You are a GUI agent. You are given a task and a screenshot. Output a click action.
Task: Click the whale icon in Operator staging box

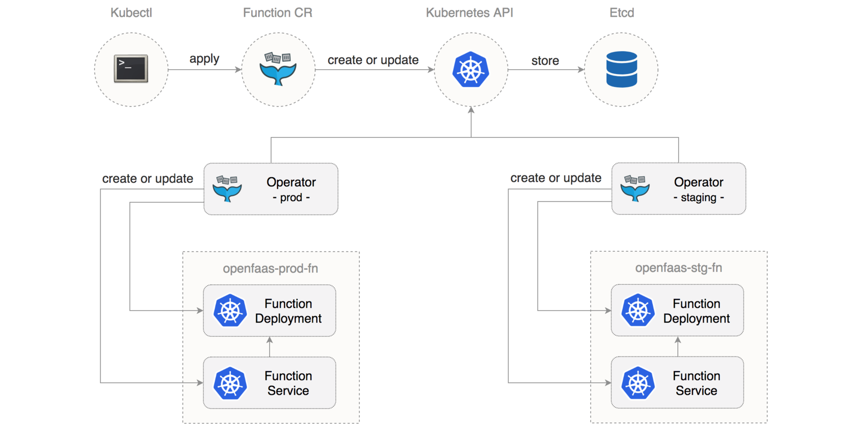click(x=635, y=189)
